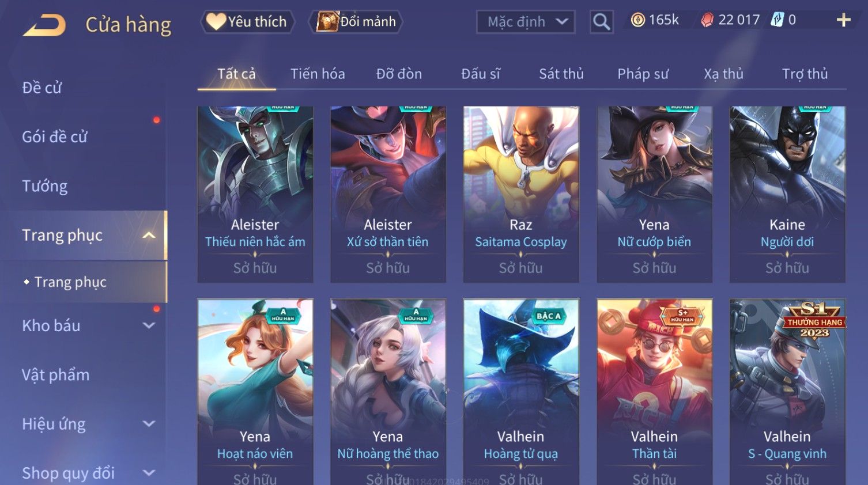
Task: Collapse the Trang phục sidebar section
Action: 149,235
